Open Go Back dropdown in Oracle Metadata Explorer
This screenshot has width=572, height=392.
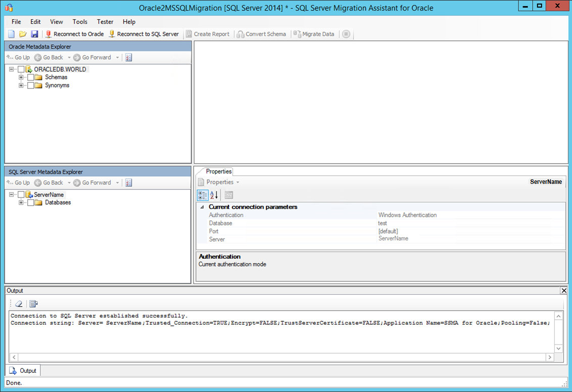click(x=69, y=57)
